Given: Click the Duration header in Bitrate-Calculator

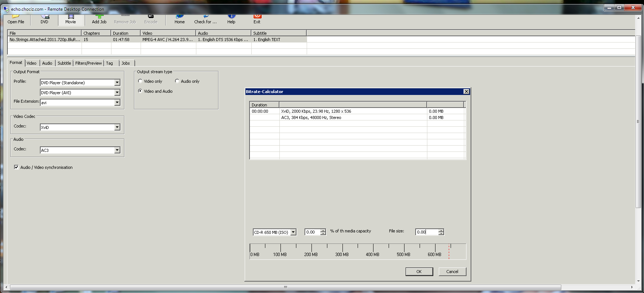Looking at the screenshot, I should click(x=265, y=105).
